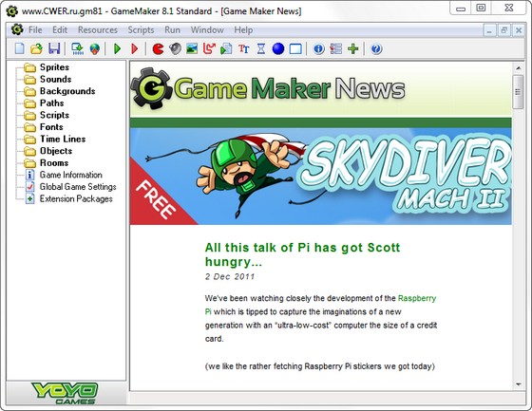Create an object blue ball icon
Image resolution: width=532 pixels, height=411 pixels.
tap(278, 48)
